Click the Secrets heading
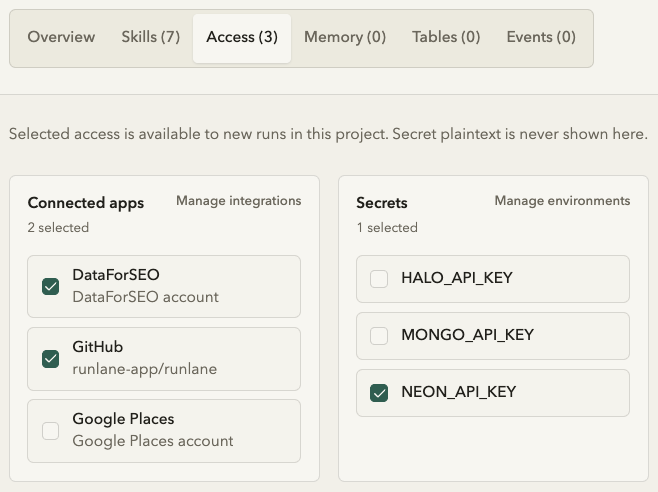 [381, 203]
